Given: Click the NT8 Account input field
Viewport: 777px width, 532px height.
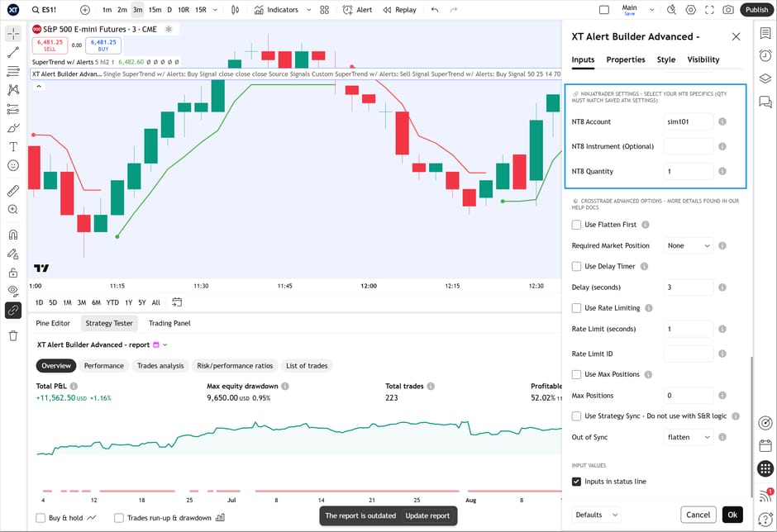Looking at the screenshot, I should click(689, 121).
